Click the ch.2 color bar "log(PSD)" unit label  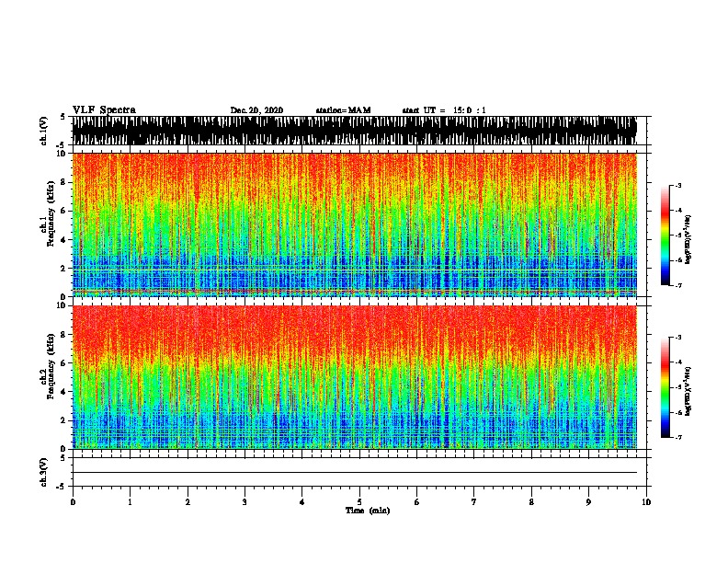pyautogui.click(x=688, y=392)
